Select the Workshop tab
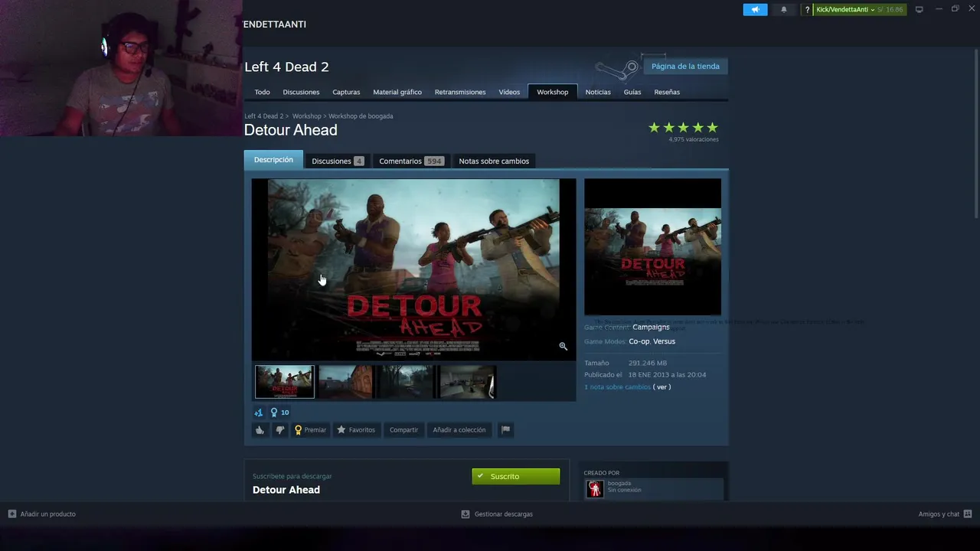The width and height of the screenshot is (980, 551). click(552, 92)
